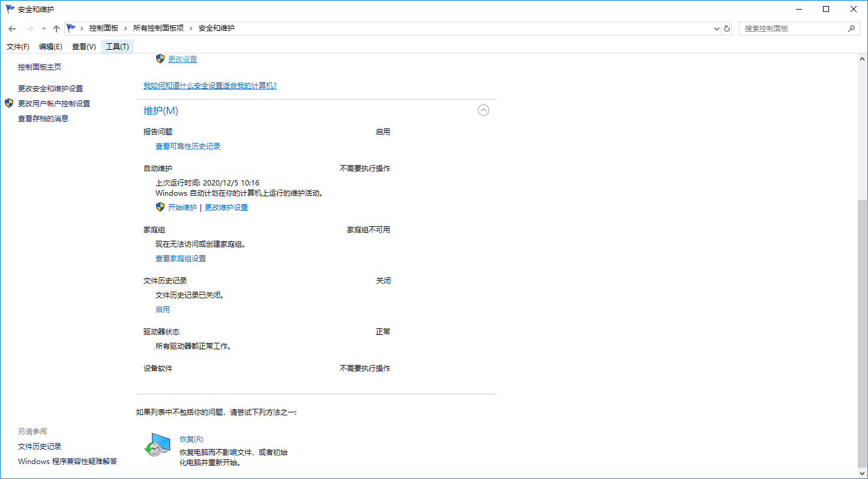Click the shield icon beside 更改设置

click(x=160, y=59)
